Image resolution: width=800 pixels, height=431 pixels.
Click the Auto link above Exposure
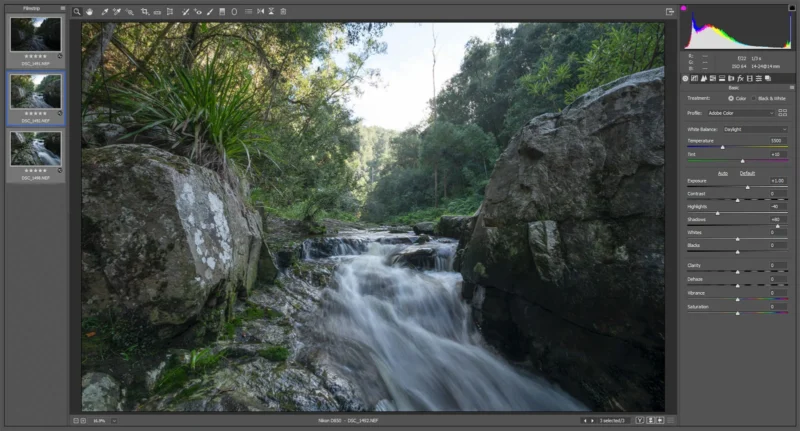(x=723, y=173)
